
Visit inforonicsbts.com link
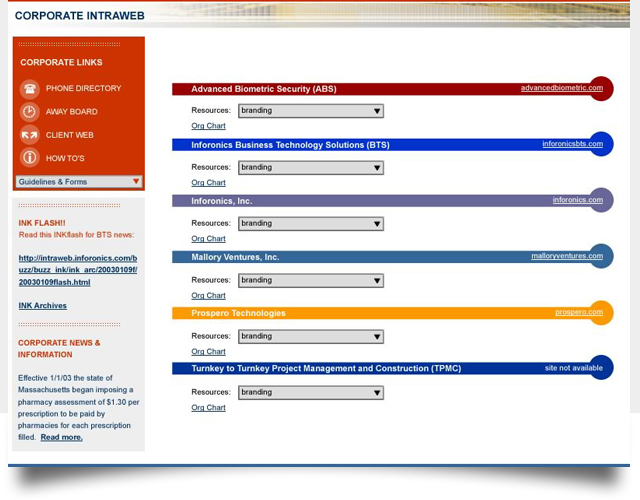pos(572,144)
